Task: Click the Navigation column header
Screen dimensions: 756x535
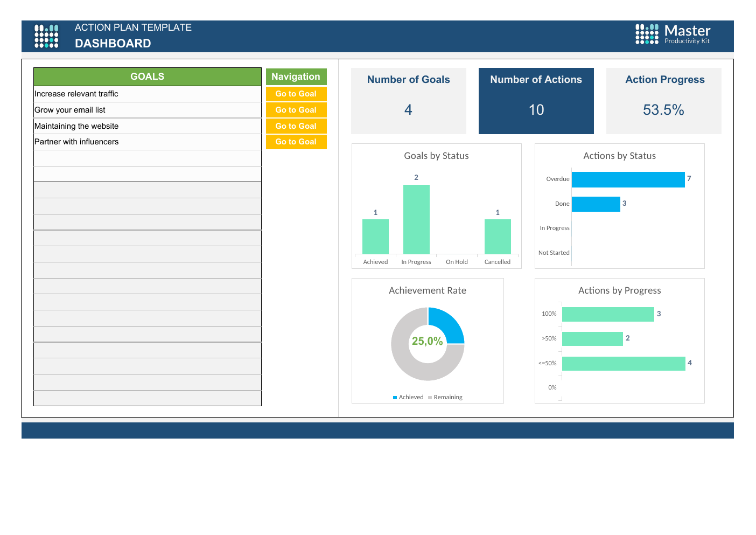Action: [296, 77]
